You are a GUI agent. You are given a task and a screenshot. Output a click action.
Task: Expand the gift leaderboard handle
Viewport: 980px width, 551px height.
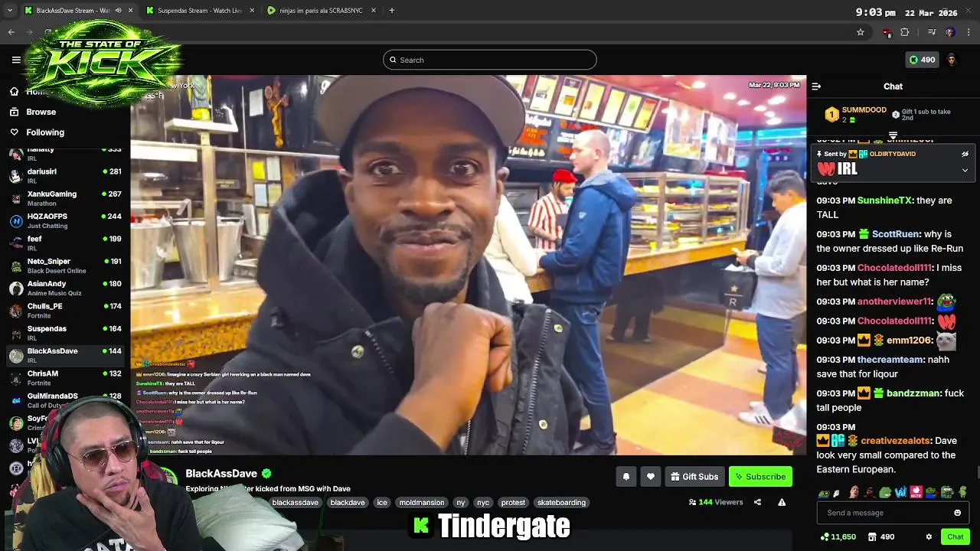(893, 135)
